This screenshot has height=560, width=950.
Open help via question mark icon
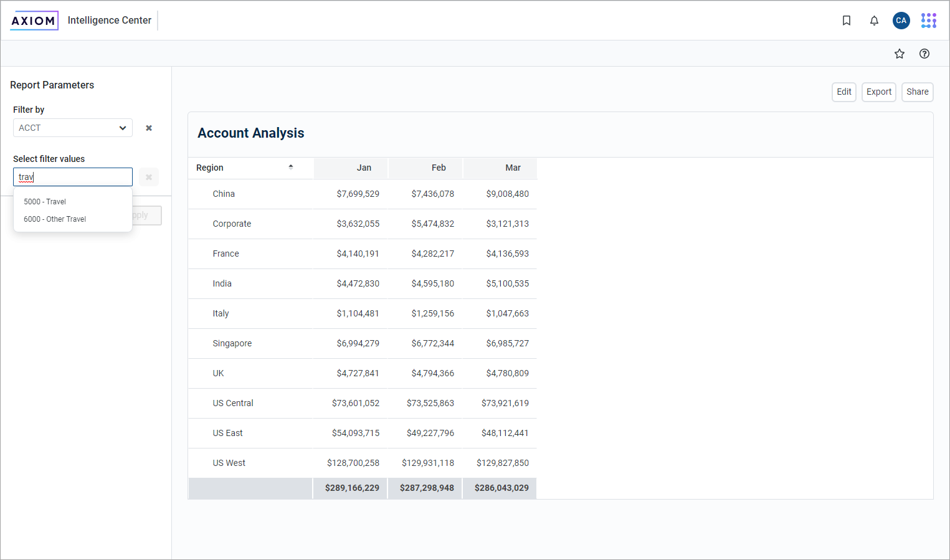(924, 54)
